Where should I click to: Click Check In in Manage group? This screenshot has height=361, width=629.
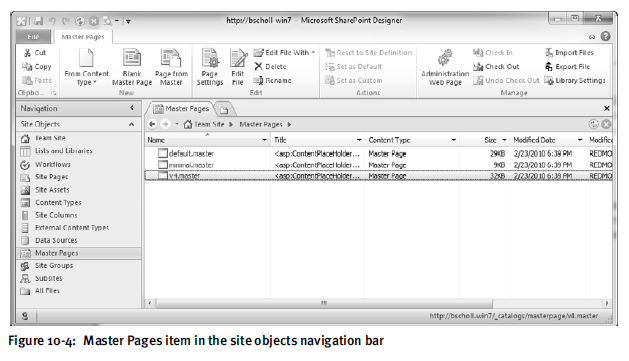click(x=493, y=53)
